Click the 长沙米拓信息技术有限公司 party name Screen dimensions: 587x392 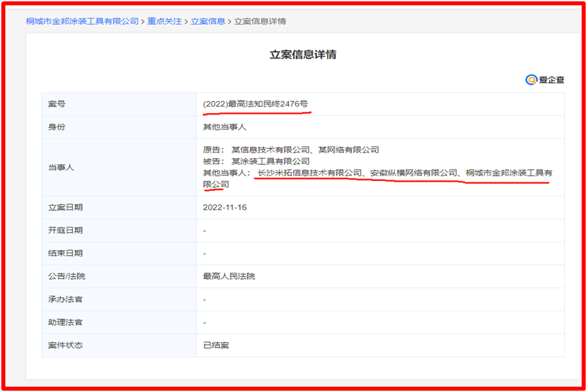(x=309, y=173)
